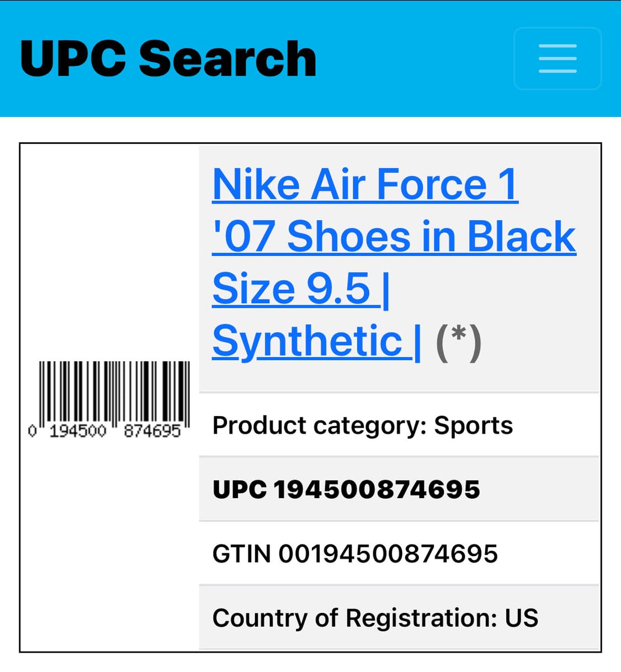Screen dimensions: 621x672
Task: Click the Country of Registration label
Action: tap(354, 618)
